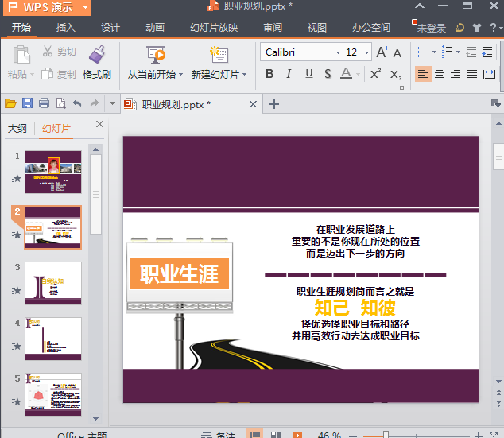Open the 动画 (Animation) ribbon tab
The height and width of the screenshot is (438, 504).
coord(155,28)
